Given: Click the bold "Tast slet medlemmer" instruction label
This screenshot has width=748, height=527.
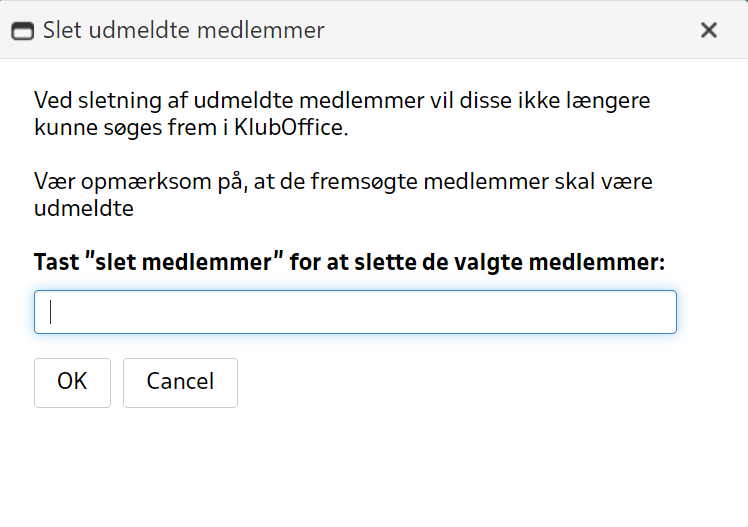Looking at the screenshot, I should pos(349,262).
